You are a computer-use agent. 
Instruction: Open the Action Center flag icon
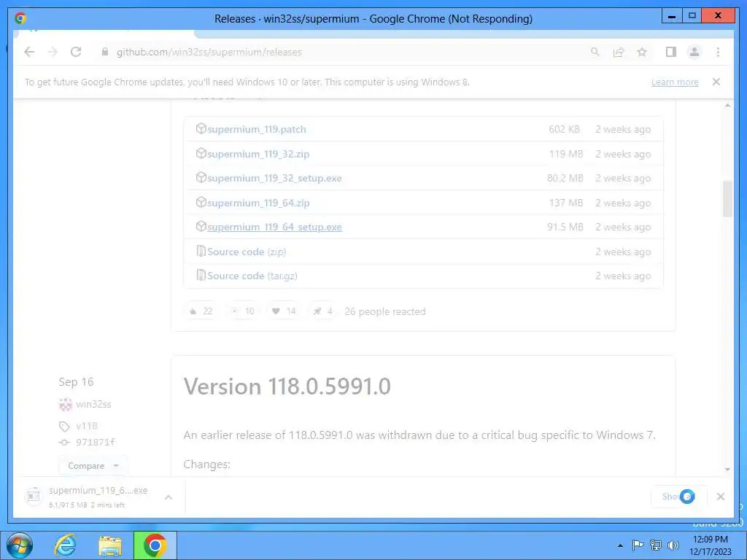pyautogui.click(x=638, y=545)
